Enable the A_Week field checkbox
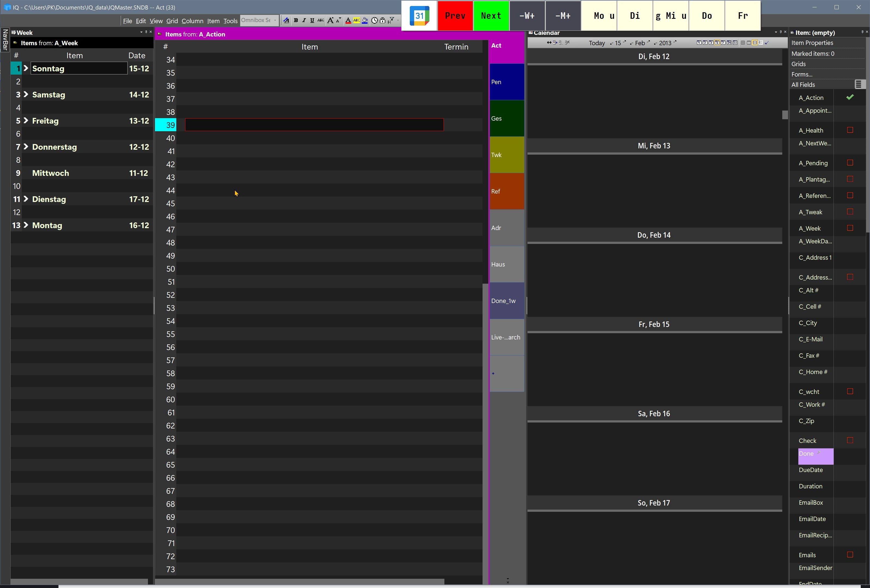 850,228
